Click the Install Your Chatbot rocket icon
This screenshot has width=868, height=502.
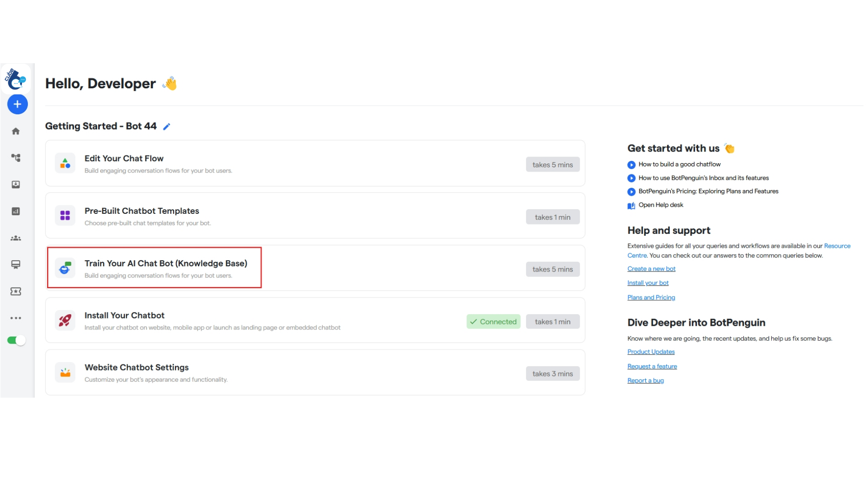tap(65, 320)
